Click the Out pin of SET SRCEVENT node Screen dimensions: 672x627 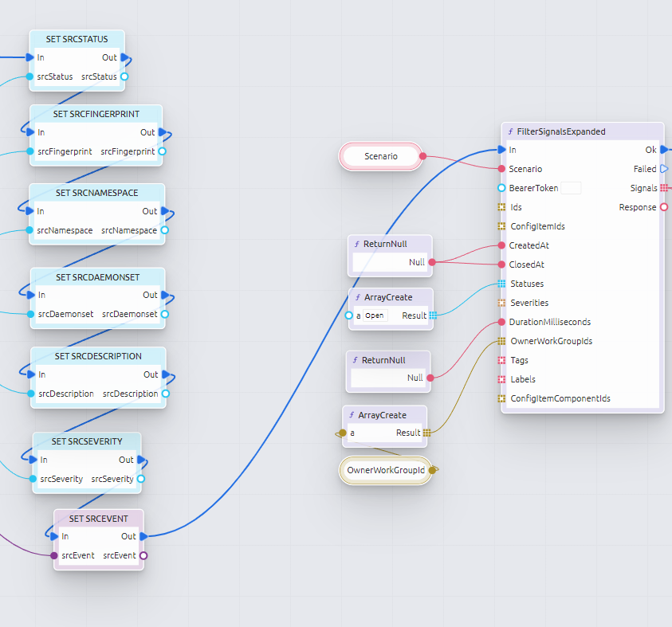point(143,536)
